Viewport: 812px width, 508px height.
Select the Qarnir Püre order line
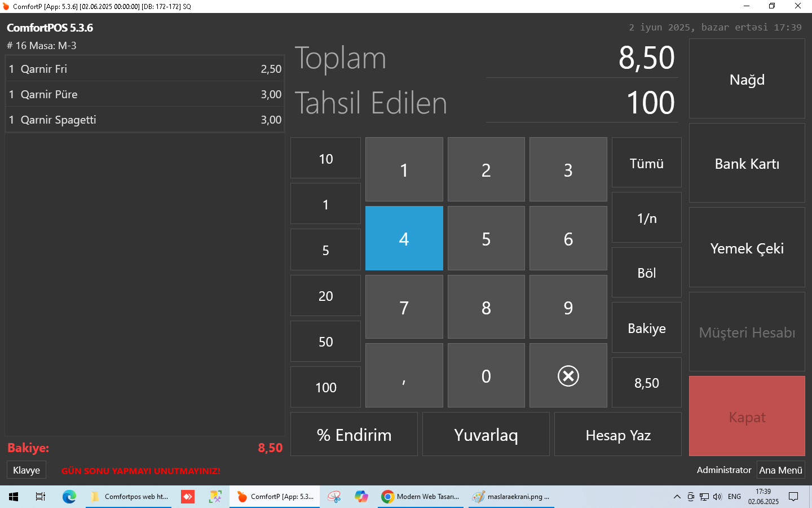pos(145,94)
